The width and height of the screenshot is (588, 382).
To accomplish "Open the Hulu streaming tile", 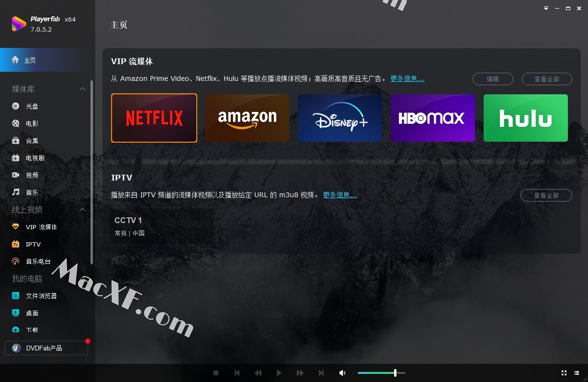I will point(526,118).
